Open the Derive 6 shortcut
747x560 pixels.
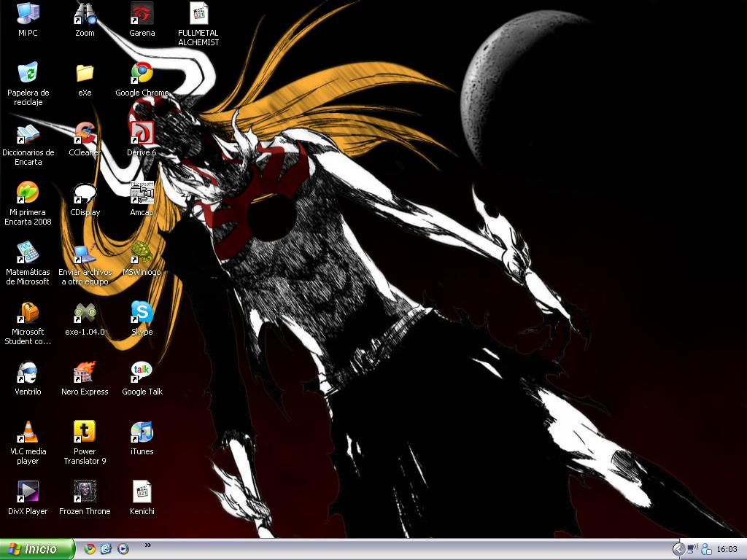click(142, 133)
